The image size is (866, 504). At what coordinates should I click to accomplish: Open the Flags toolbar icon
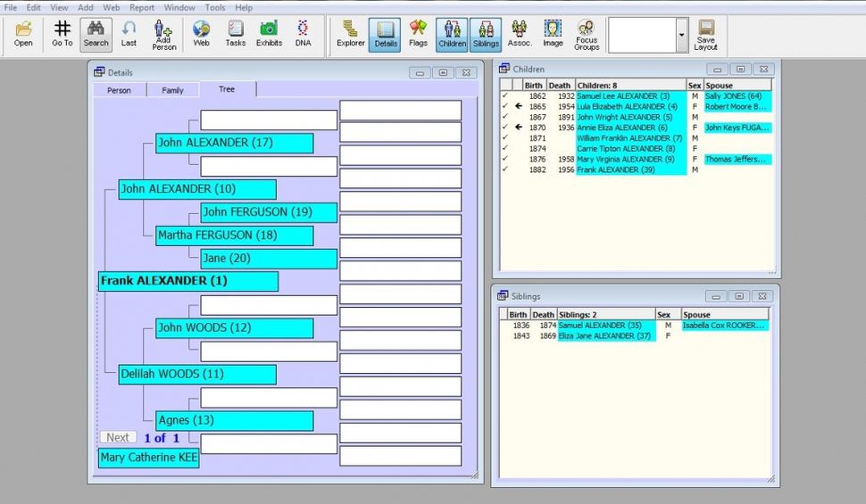tap(418, 34)
